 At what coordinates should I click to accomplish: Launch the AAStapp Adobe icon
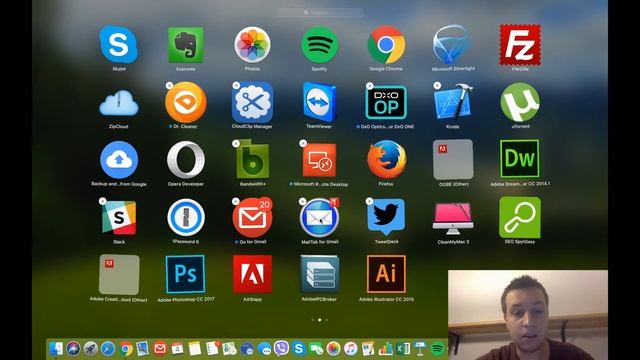pos(252,274)
